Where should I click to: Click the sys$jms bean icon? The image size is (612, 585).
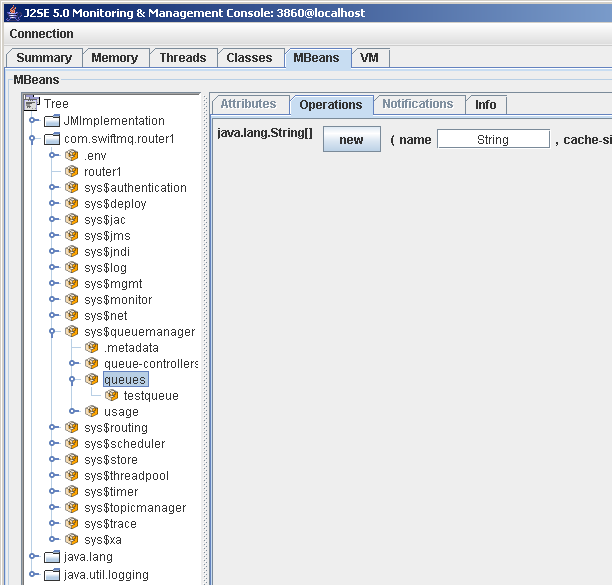tap(72, 236)
